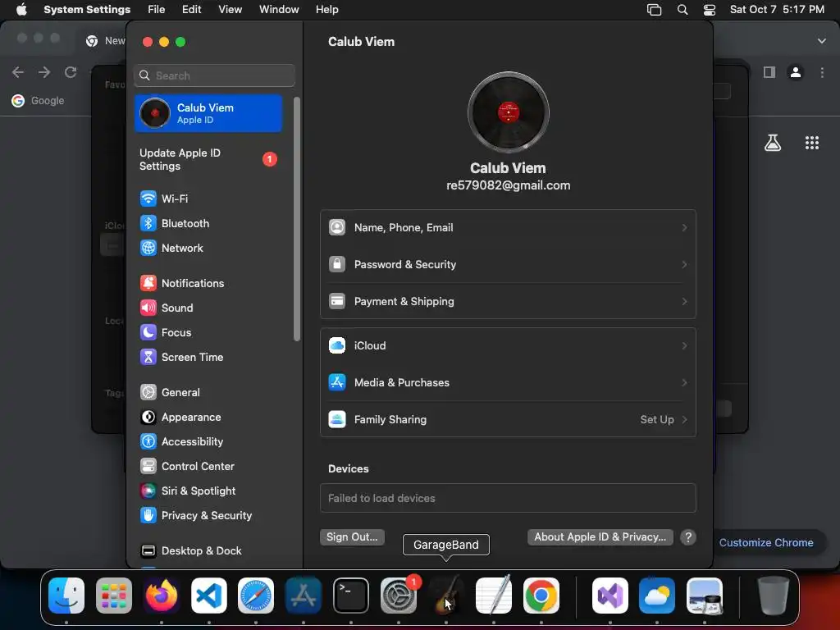Image resolution: width=840 pixels, height=630 pixels.
Task: Launch Finder from the Dock
Action: pos(66,596)
